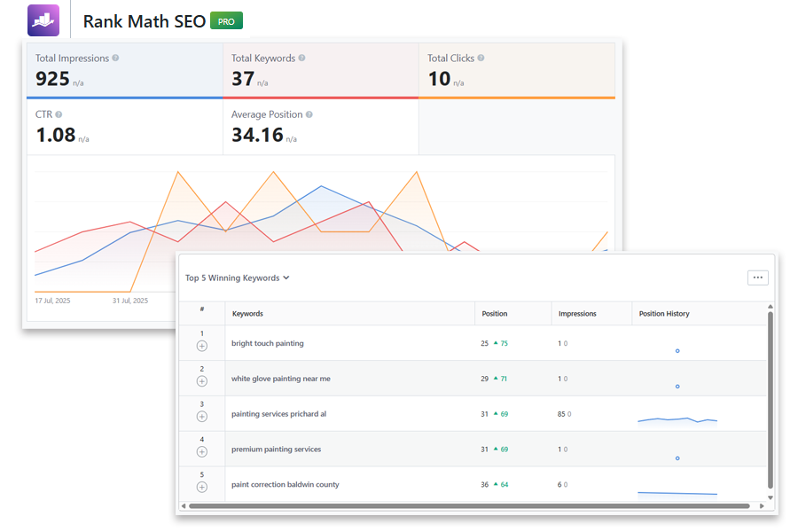Image resolution: width=798 pixels, height=532 pixels.
Task: Click help icon next to CTR
Action: click(59, 114)
